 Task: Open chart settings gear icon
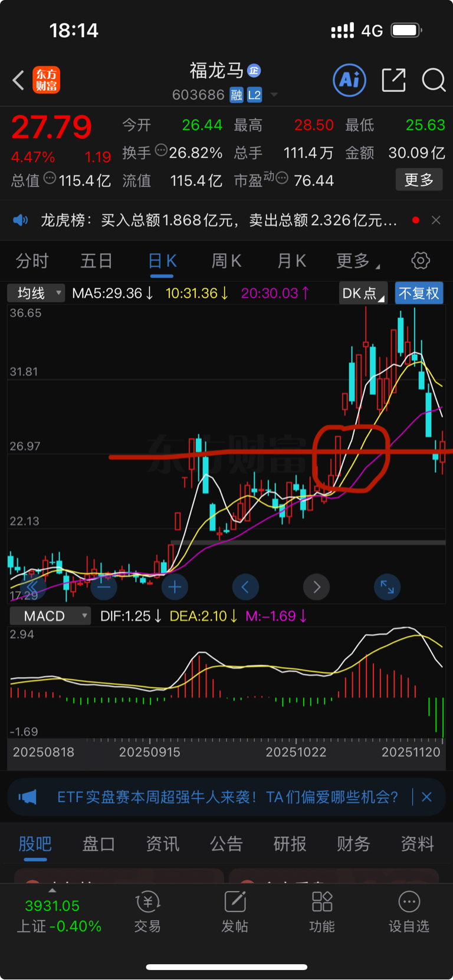click(x=421, y=260)
